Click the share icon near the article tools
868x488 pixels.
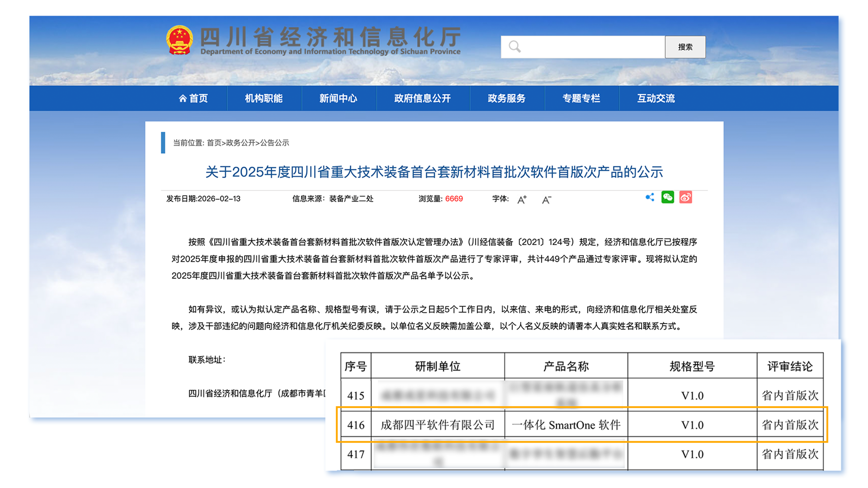pyautogui.click(x=650, y=197)
